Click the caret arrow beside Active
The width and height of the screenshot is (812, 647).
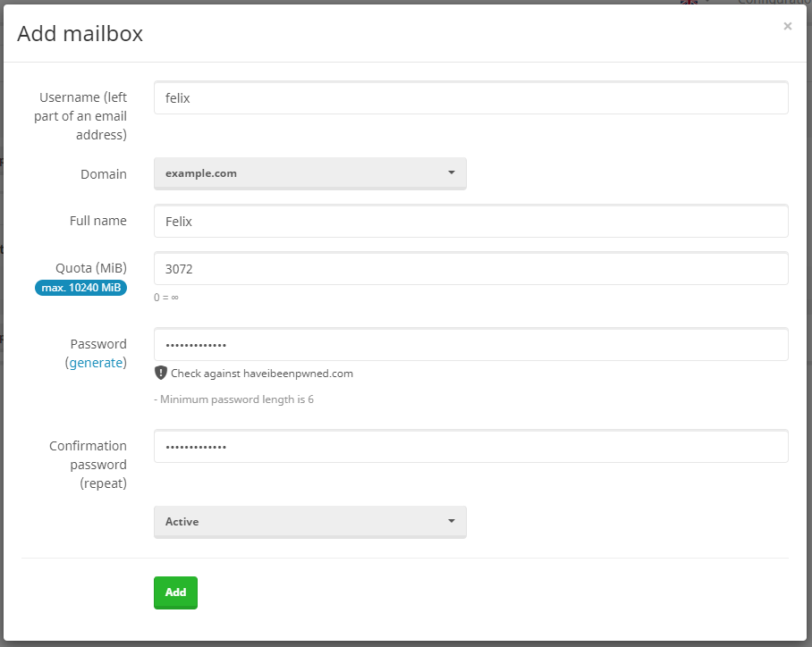[x=451, y=521]
